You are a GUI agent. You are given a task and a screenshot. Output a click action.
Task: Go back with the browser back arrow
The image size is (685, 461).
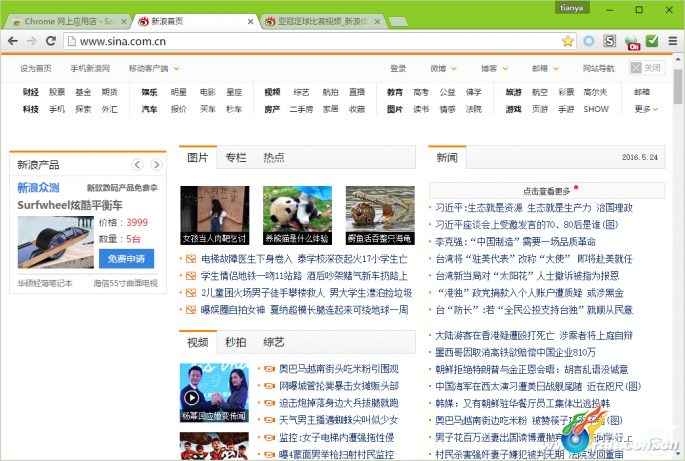point(13,41)
